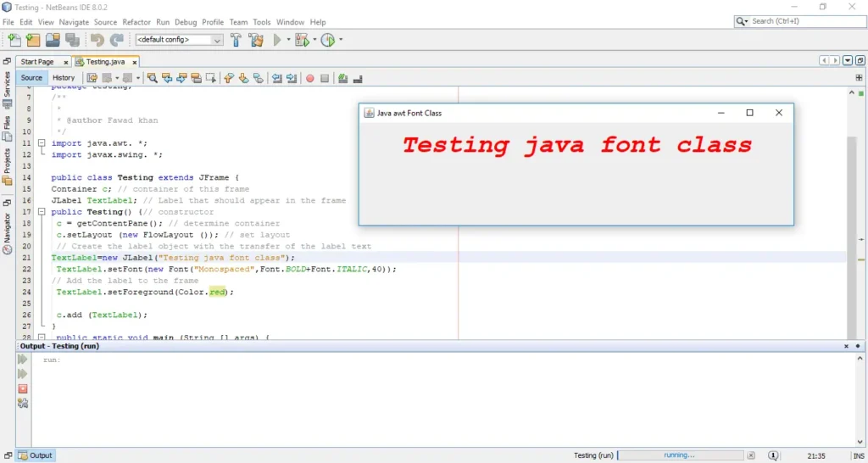The height and width of the screenshot is (463, 868).
Task: Click the running progress bar in the status bar
Action: [x=679, y=455]
